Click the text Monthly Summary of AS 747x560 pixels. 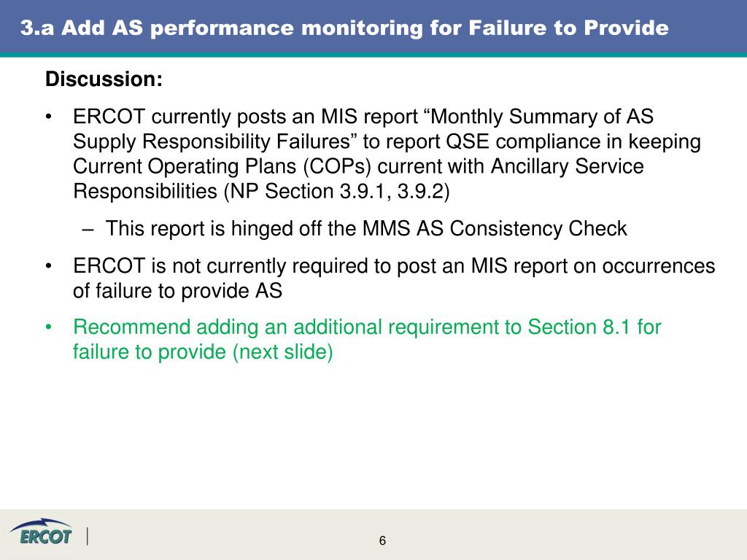(x=542, y=117)
